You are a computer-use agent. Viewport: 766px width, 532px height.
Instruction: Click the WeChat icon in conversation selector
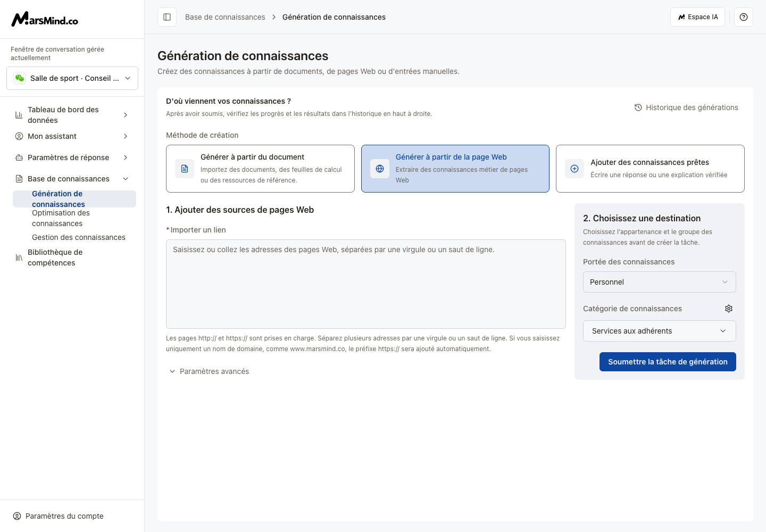click(20, 78)
